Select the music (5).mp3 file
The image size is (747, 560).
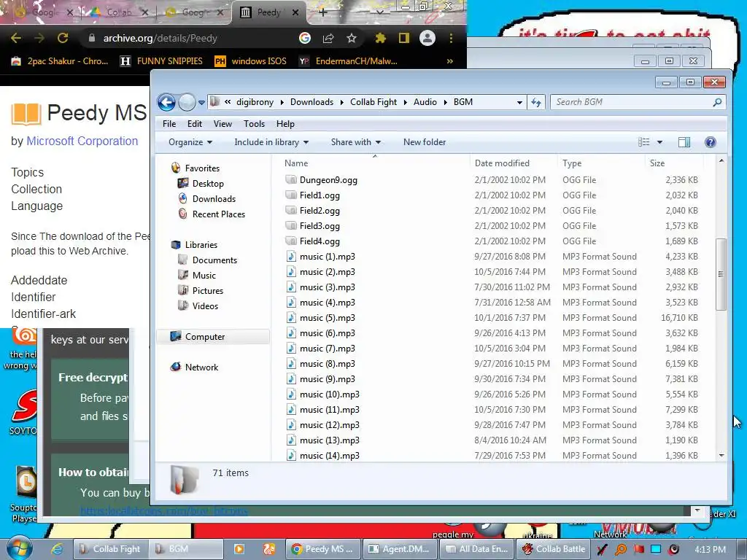327,318
